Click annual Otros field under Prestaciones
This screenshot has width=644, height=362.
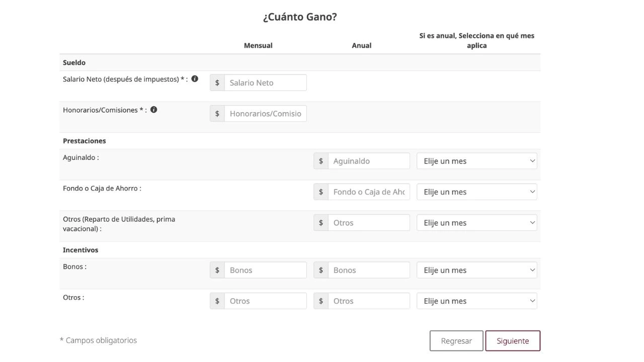pos(369,223)
